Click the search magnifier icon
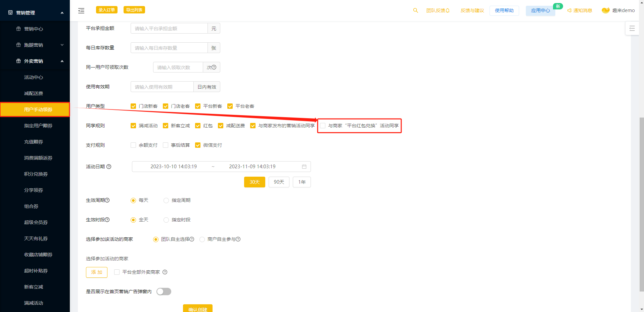The image size is (644, 312). click(416, 10)
